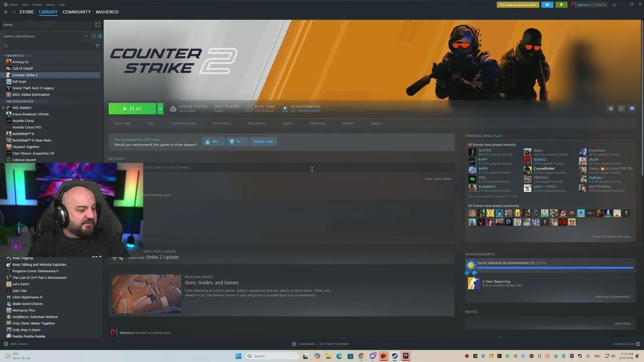Switch to the STORE tab
Image resolution: width=644 pixels, height=362 pixels.
click(x=27, y=12)
